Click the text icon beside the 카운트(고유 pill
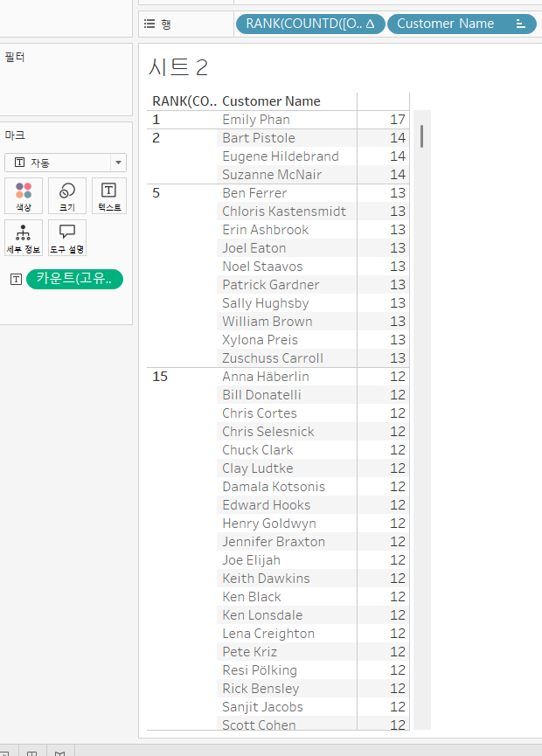This screenshot has width=542, height=756. pos(16,279)
